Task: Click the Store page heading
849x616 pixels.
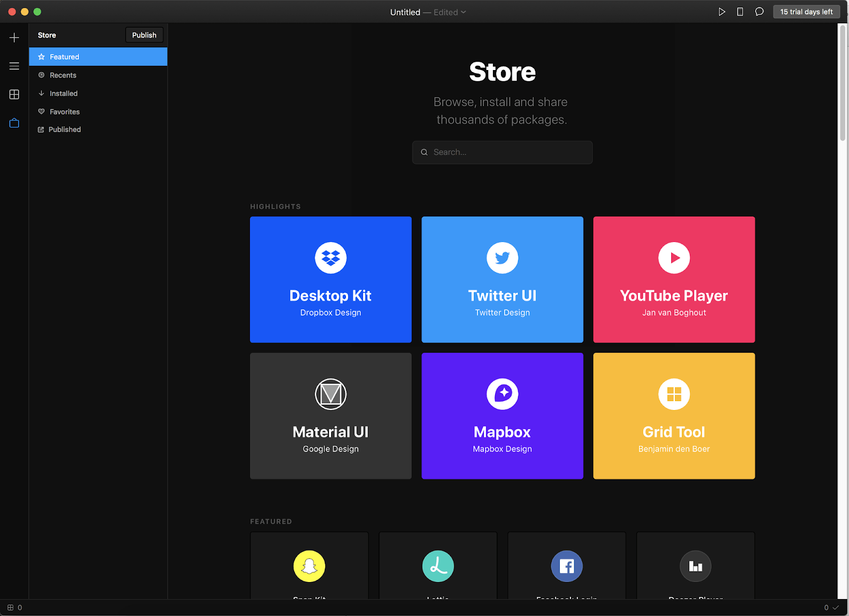Action: point(503,72)
